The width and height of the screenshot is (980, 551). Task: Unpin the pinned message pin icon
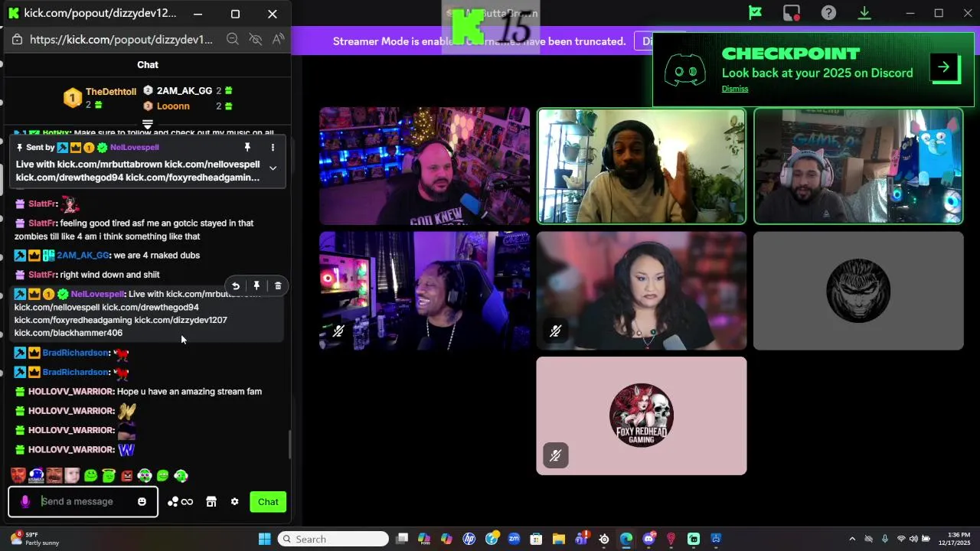click(247, 147)
